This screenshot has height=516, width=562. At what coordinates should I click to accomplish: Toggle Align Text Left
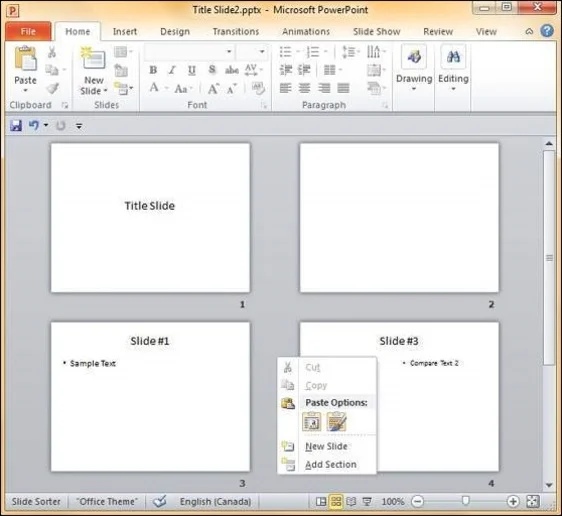click(x=285, y=88)
